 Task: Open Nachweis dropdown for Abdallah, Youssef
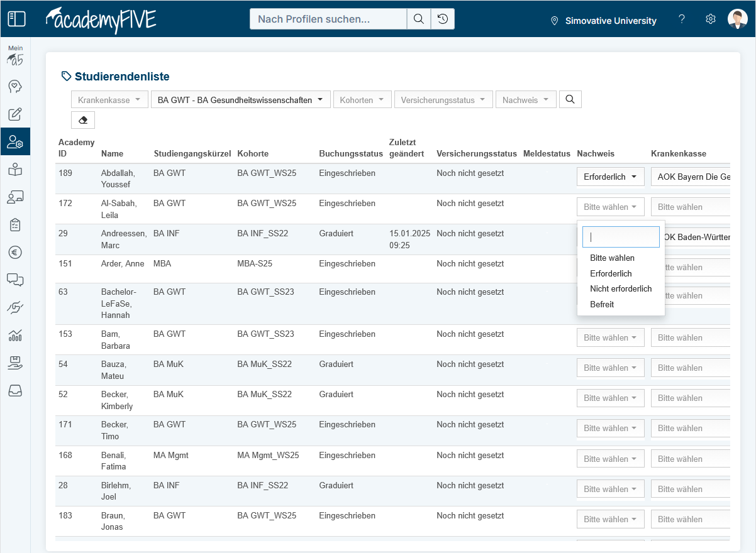[610, 177]
